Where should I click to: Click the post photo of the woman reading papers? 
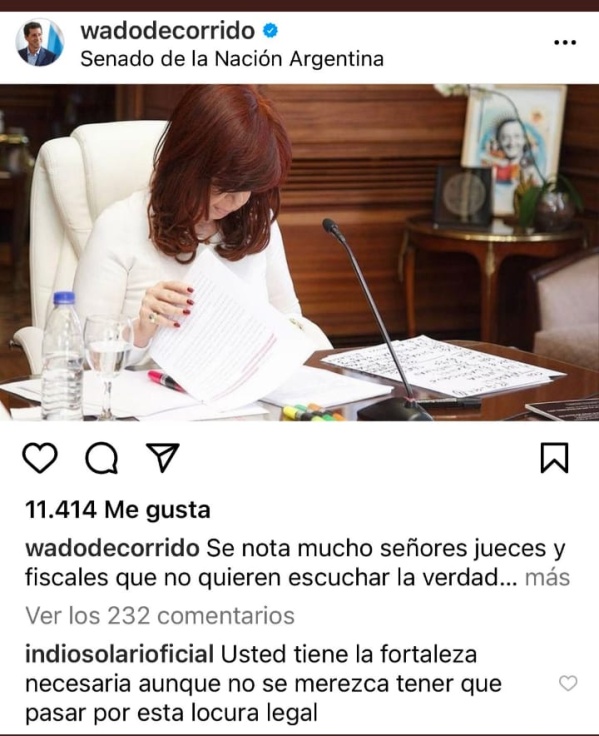[x=300, y=253]
